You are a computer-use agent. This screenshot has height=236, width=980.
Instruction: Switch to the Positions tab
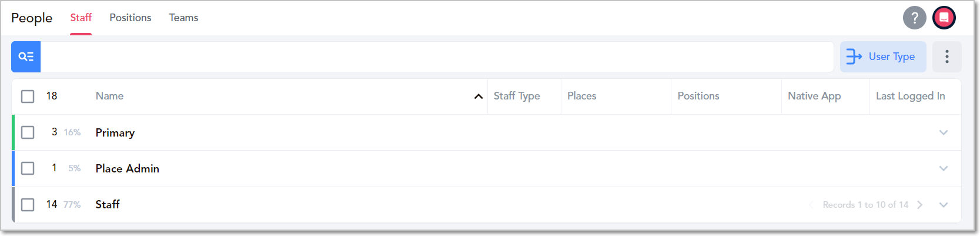pyautogui.click(x=131, y=18)
